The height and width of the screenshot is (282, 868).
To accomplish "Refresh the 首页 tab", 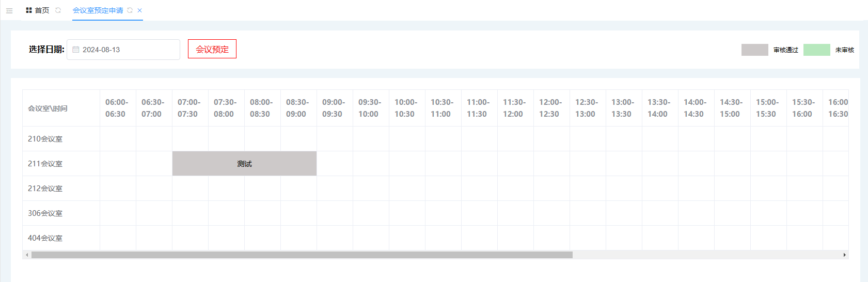I will click(58, 10).
